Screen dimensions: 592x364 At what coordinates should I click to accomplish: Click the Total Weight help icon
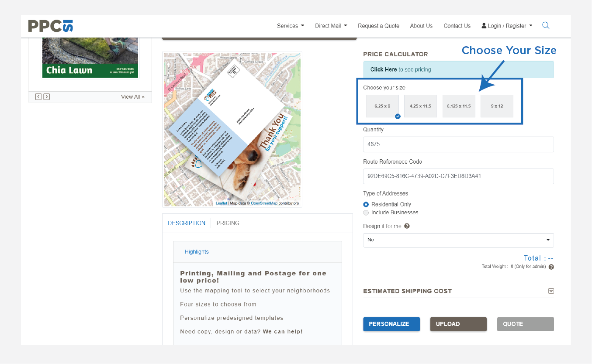pyautogui.click(x=551, y=267)
